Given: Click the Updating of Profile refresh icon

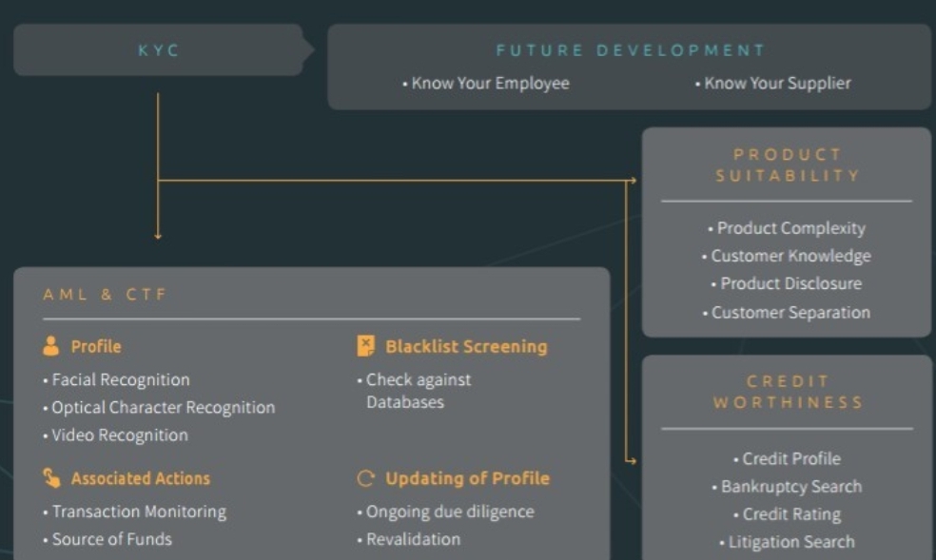Looking at the screenshot, I should pyautogui.click(x=365, y=478).
